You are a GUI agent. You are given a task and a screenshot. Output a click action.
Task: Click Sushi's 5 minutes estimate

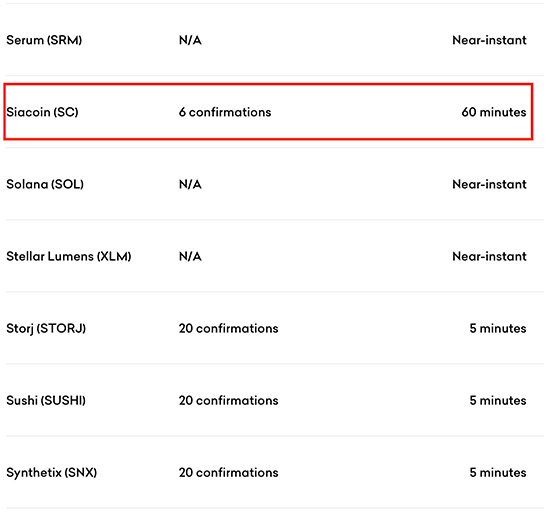498,401
